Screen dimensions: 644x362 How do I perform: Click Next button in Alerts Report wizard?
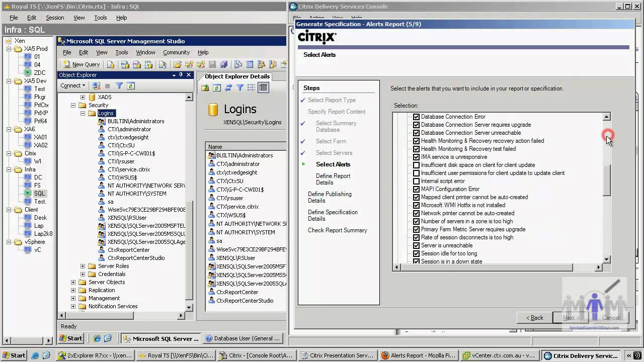pos(571,317)
